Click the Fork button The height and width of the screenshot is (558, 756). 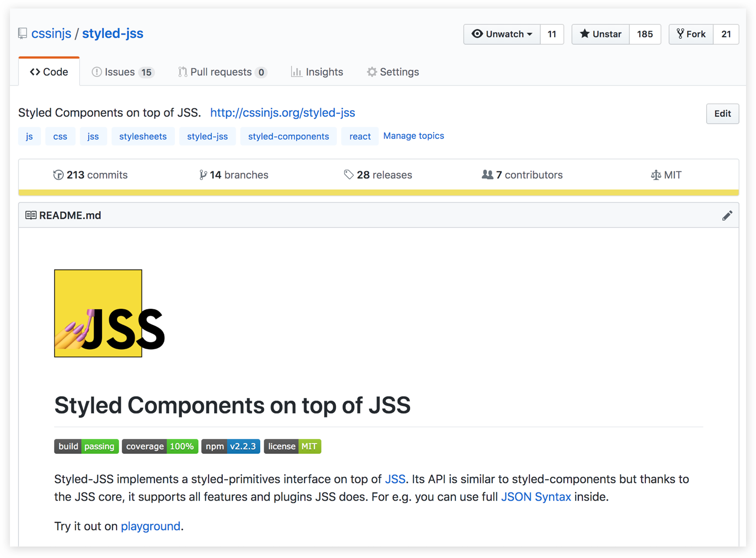point(691,34)
